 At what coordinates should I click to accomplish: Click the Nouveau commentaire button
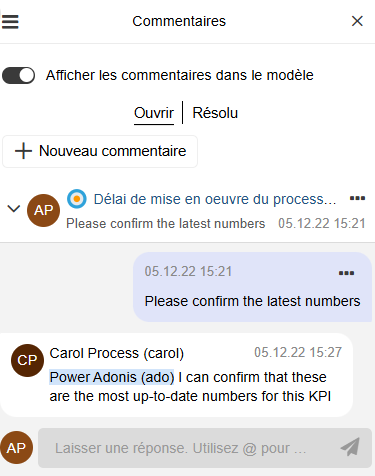pyautogui.click(x=100, y=151)
